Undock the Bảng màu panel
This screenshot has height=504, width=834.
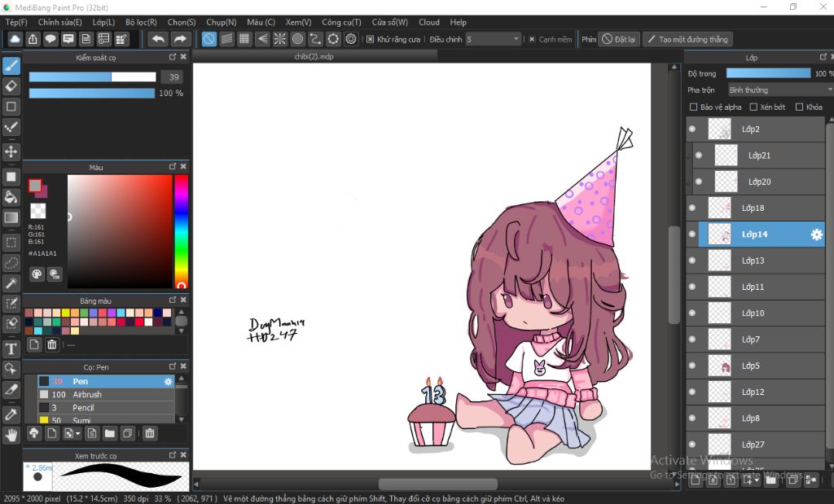pyautogui.click(x=173, y=300)
